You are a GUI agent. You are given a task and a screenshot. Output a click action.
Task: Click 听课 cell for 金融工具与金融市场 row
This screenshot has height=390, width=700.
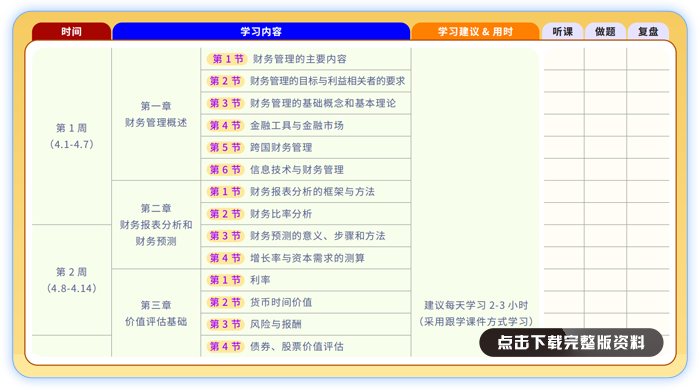(564, 125)
